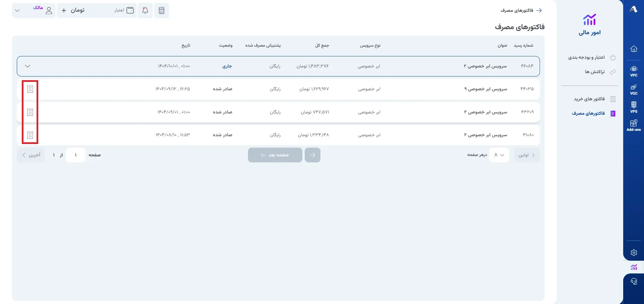Image resolution: width=644 pixels, height=304 pixels.
Task: Click the جاری status text
Action: click(x=227, y=66)
